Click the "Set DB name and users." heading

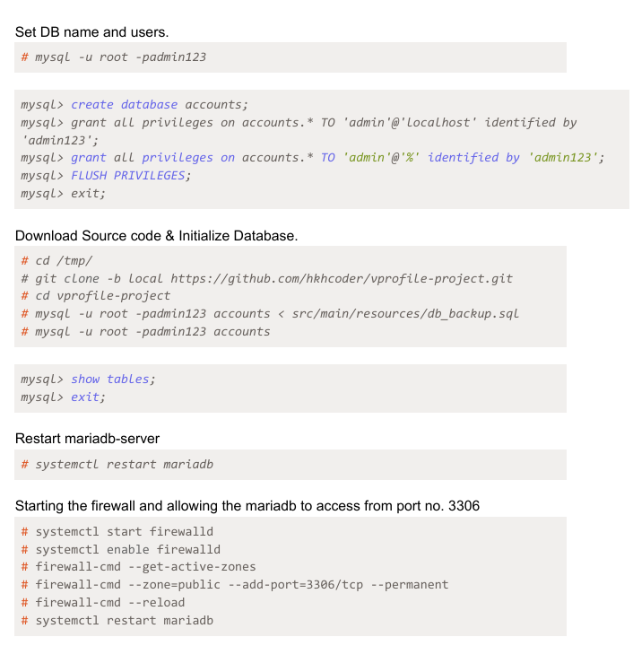click(91, 32)
